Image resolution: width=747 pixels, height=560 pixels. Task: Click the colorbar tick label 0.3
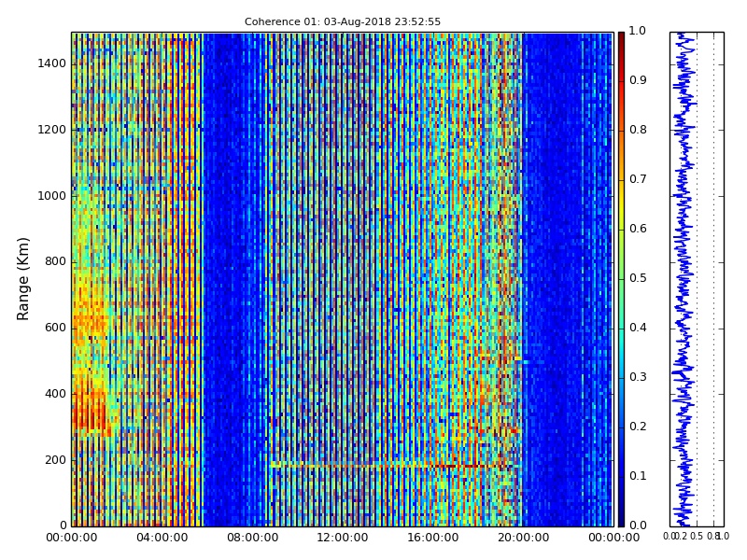coord(638,377)
